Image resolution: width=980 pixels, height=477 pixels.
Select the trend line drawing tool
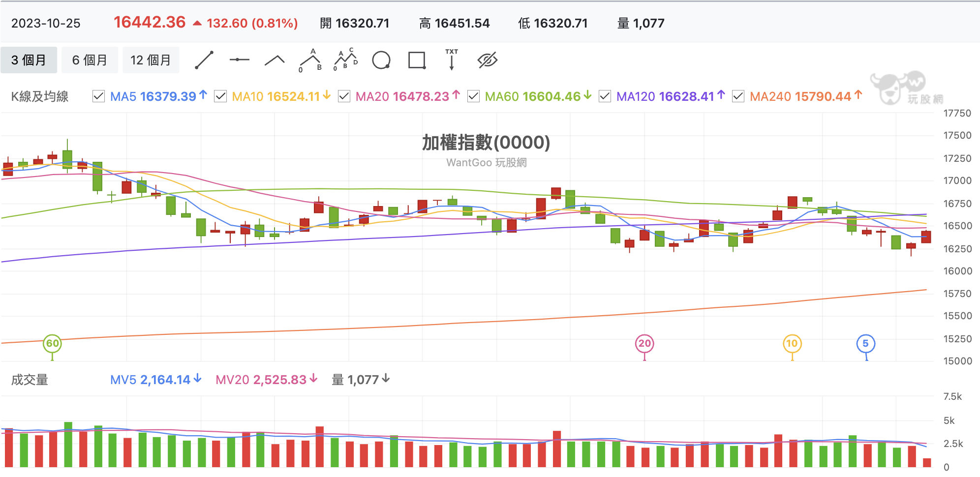[204, 60]
